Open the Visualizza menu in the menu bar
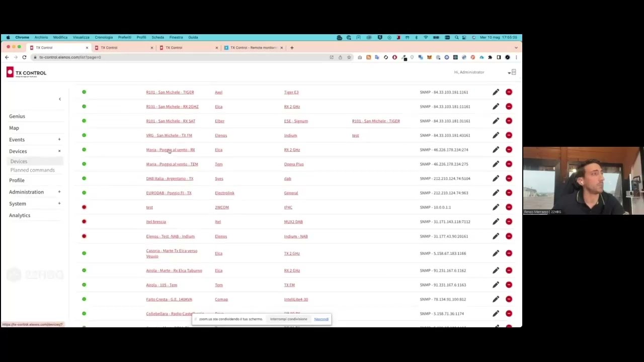644x362 pixels. tap(81, 37)
